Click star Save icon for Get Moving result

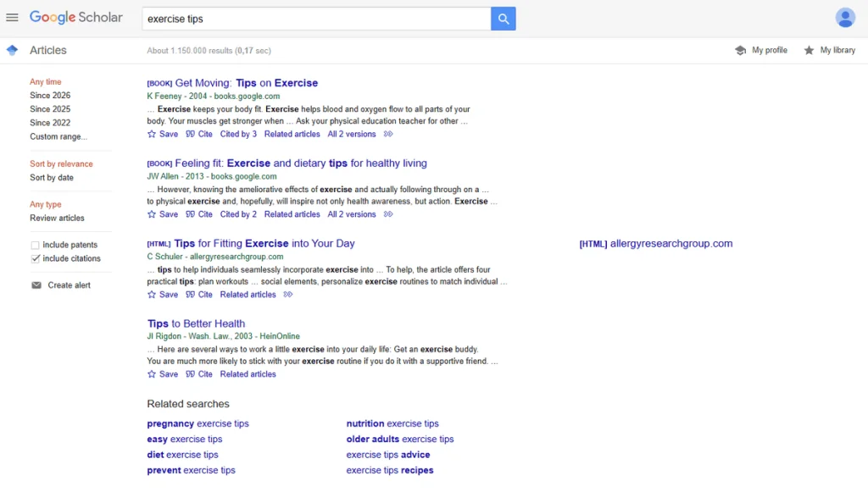[x=152, y=134]
